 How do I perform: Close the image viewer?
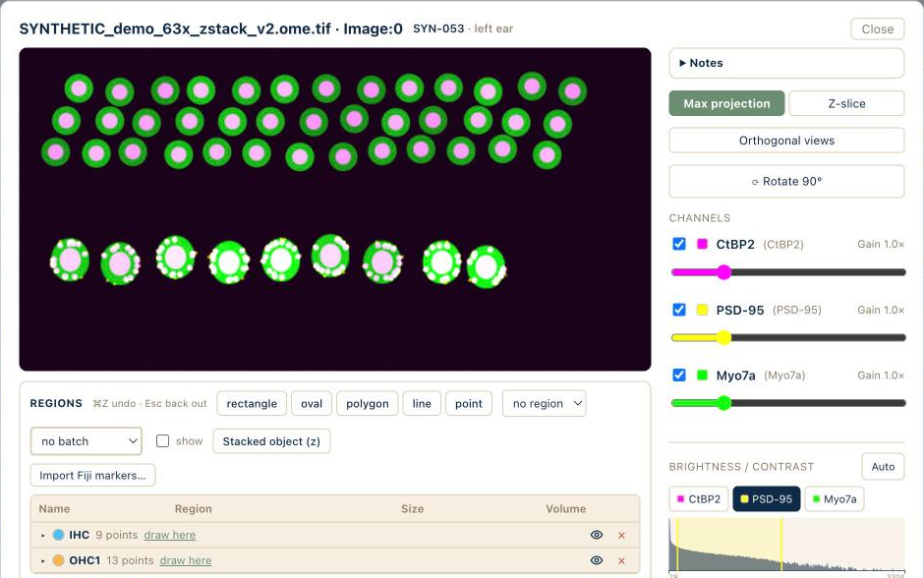[x=878, y=29]
